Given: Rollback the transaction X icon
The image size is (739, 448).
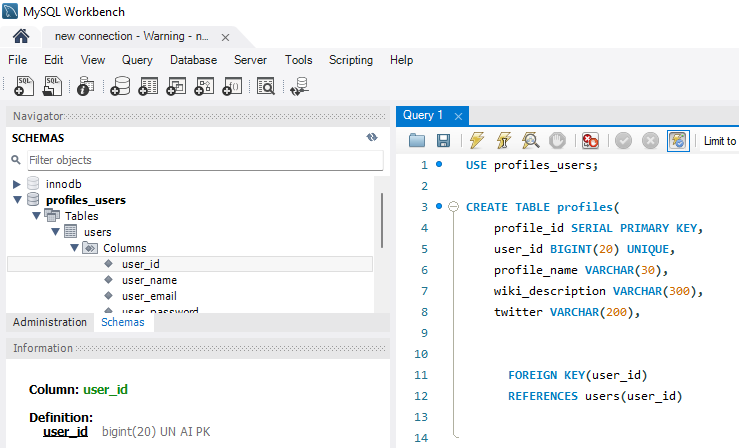Looking at the screenshot, I should point(650,140).
